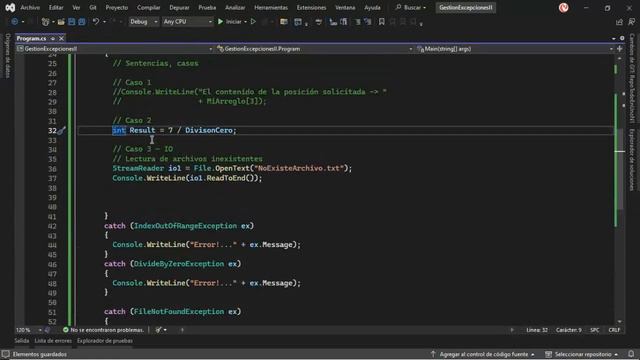Click the code cleanup brush icon

tap(158, 330)
